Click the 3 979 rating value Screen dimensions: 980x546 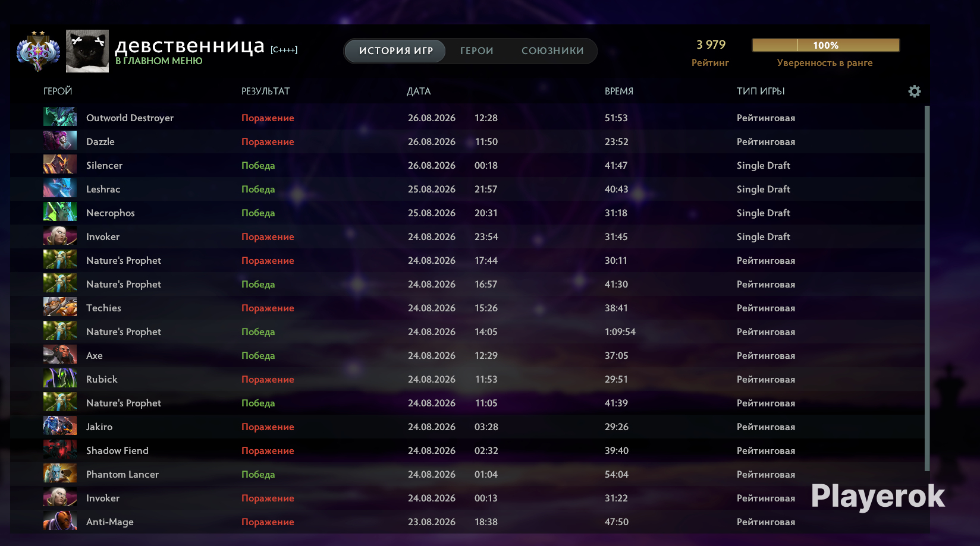click(x=711, y=45)
